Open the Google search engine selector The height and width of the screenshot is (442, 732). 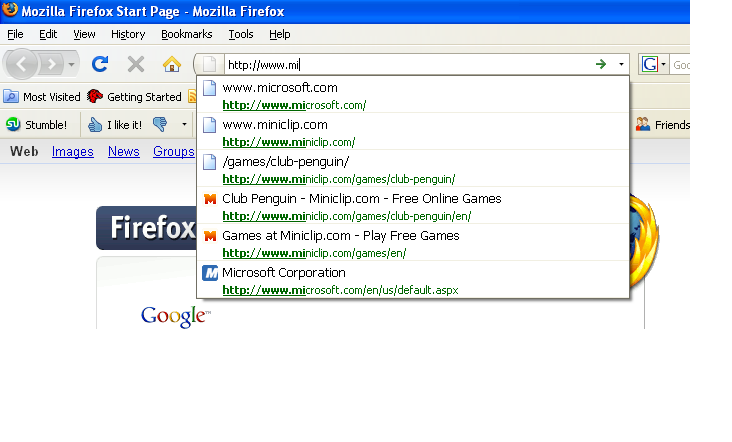[654, 64]
